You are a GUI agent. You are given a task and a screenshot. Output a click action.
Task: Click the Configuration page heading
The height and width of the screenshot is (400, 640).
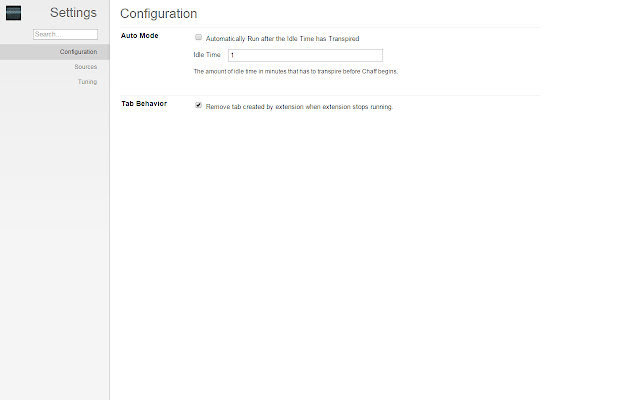158,14
